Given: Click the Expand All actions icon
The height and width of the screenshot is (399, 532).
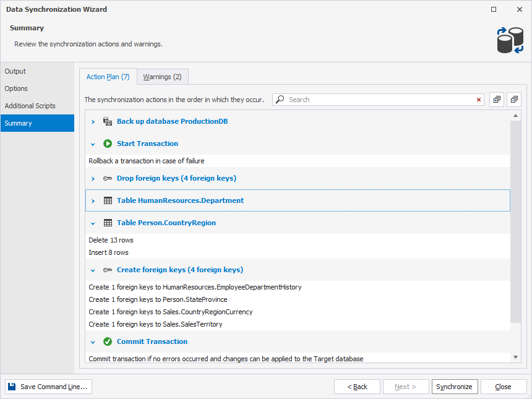Looking at the screenshot, I should click(497, 100).
